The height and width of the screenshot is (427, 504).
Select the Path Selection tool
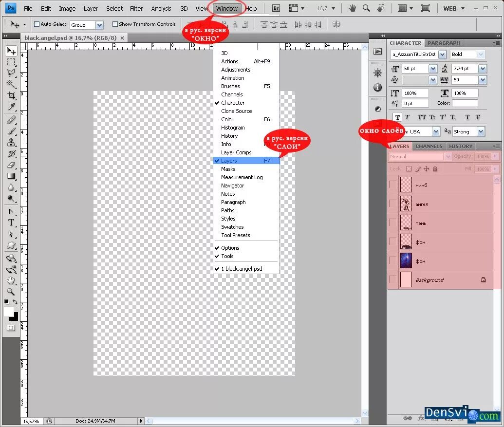click(x=11, y=234)
